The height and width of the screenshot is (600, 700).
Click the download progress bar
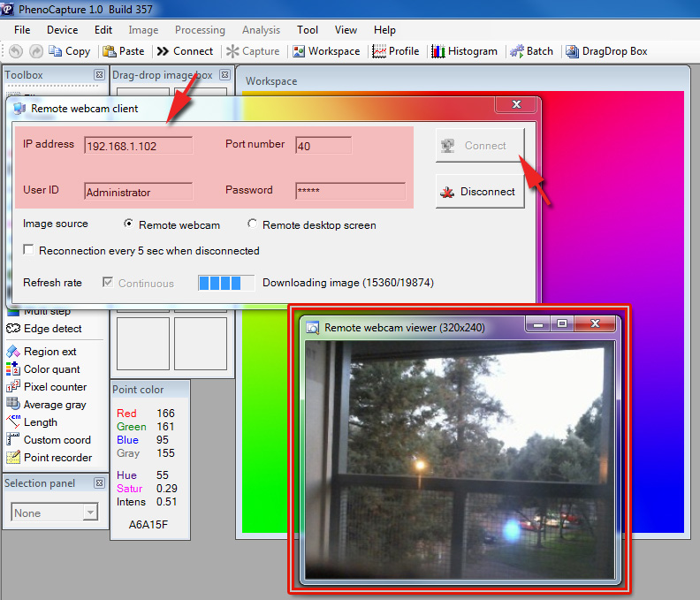[226, 283]
